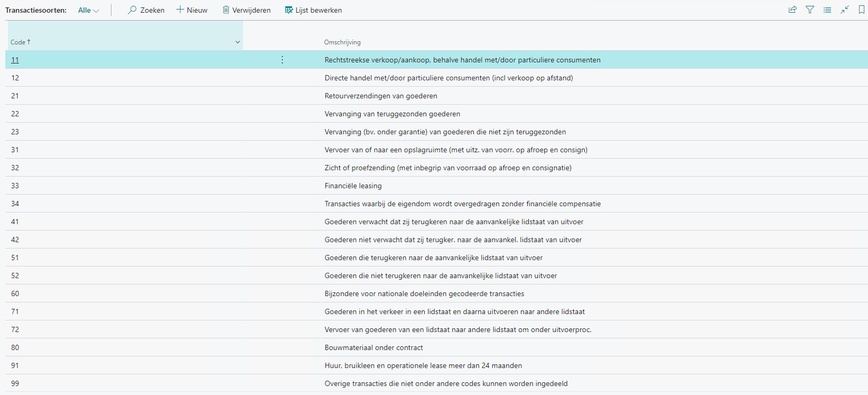Viewport: 868px width, 395px height.
Task: Click code 99 cell
Action: point(15,383)
